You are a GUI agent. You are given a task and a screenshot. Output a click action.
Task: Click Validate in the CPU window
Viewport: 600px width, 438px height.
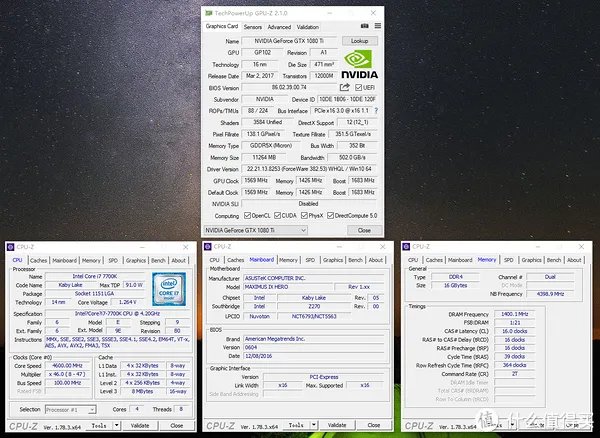[x=140, y=425]
